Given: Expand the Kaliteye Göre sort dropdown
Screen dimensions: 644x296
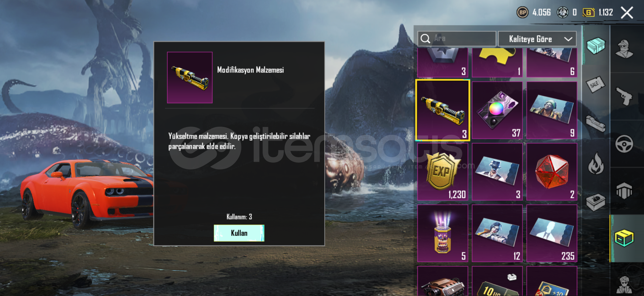Looking at the screenshot, I should coord(537,39).
